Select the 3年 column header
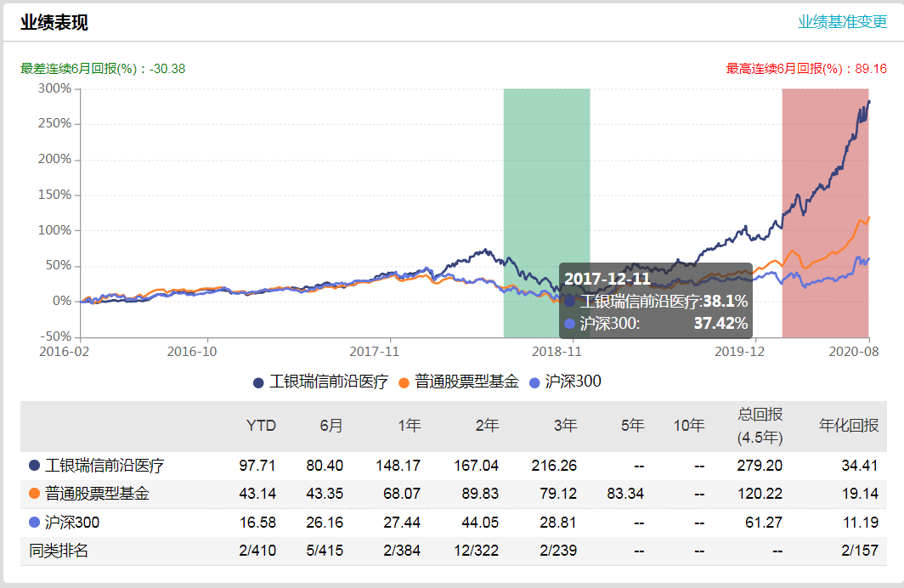 [x=565, y=426]
